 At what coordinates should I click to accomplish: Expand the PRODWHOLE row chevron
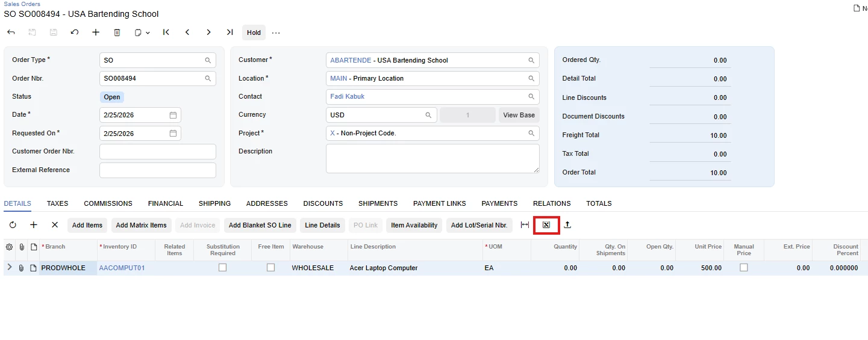(9, 267)
